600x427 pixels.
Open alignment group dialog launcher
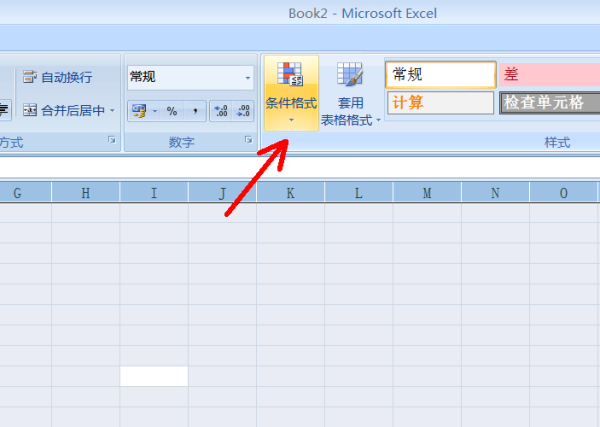coord(111,143)
